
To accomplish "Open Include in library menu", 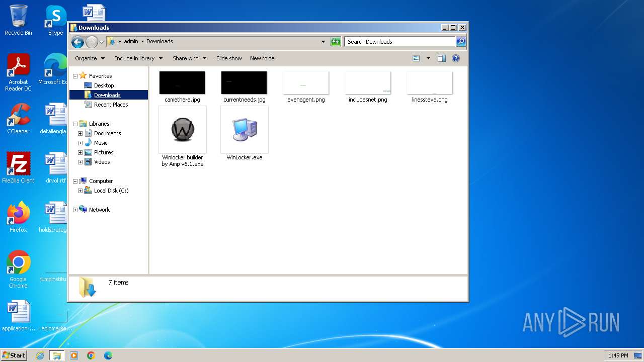I will 138,58.
